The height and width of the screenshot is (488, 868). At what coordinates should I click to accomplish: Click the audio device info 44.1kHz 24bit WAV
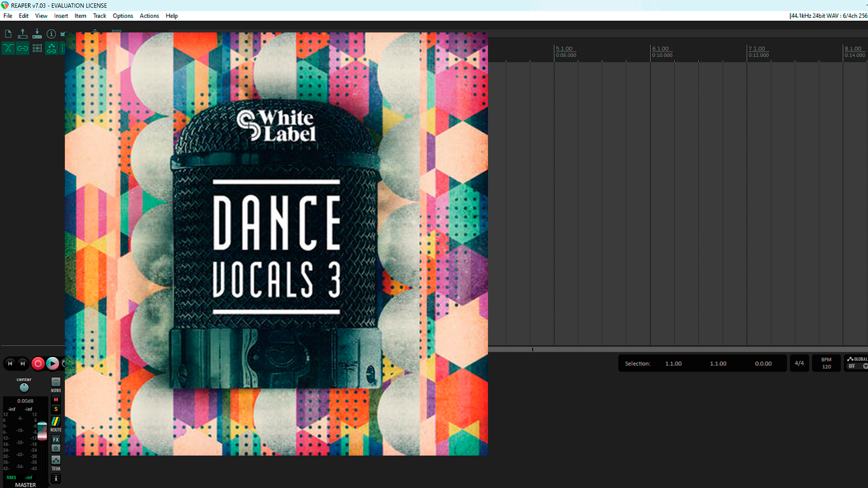point(828,16)
